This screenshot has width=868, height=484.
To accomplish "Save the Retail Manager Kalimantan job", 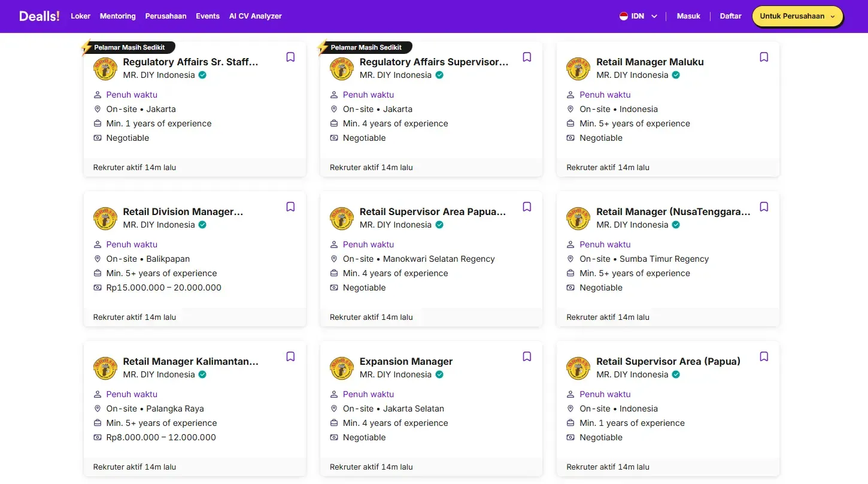I will coord(290,356).
